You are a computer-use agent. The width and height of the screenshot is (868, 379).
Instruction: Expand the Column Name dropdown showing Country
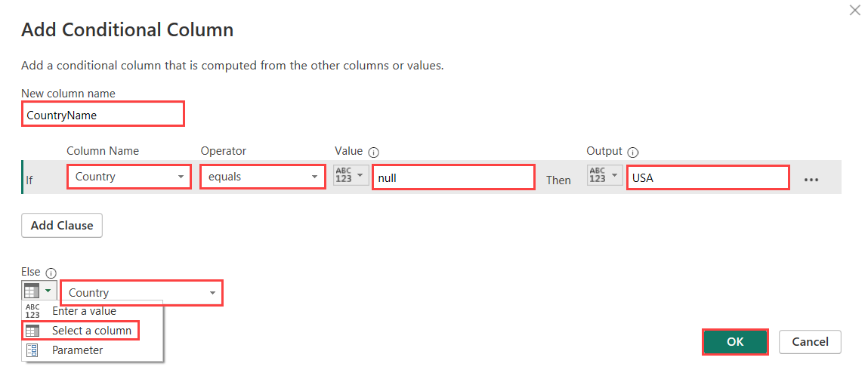coord(128,177)
